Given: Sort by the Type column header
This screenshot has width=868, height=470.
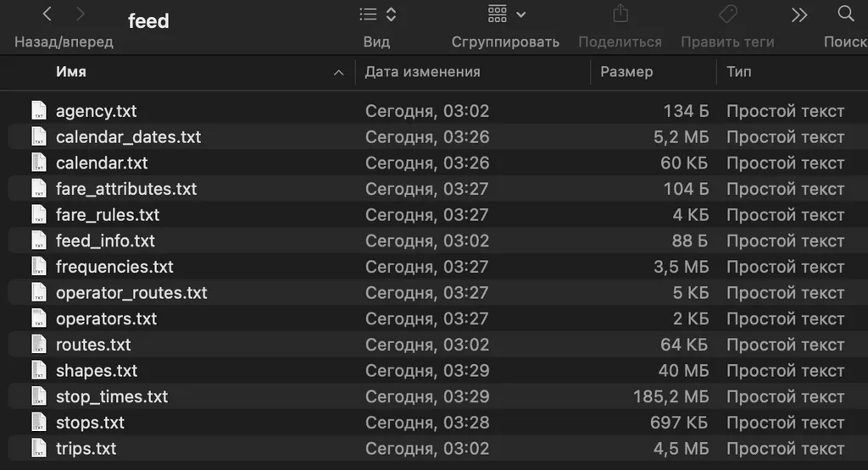Looking at the screenshot, I should [x=738, y=72].
